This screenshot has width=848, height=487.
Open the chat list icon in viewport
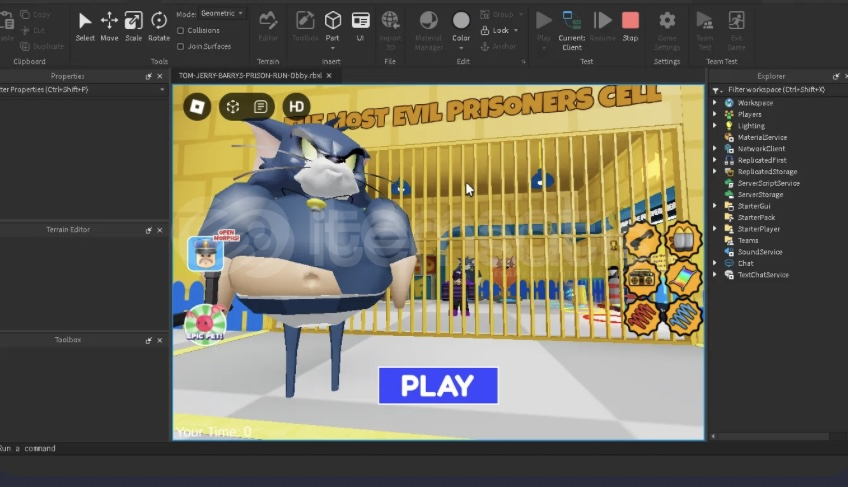[x=261, y=107]
